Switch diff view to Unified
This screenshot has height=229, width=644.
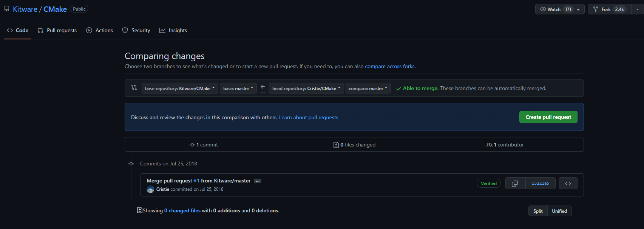(x=559, y=211)
